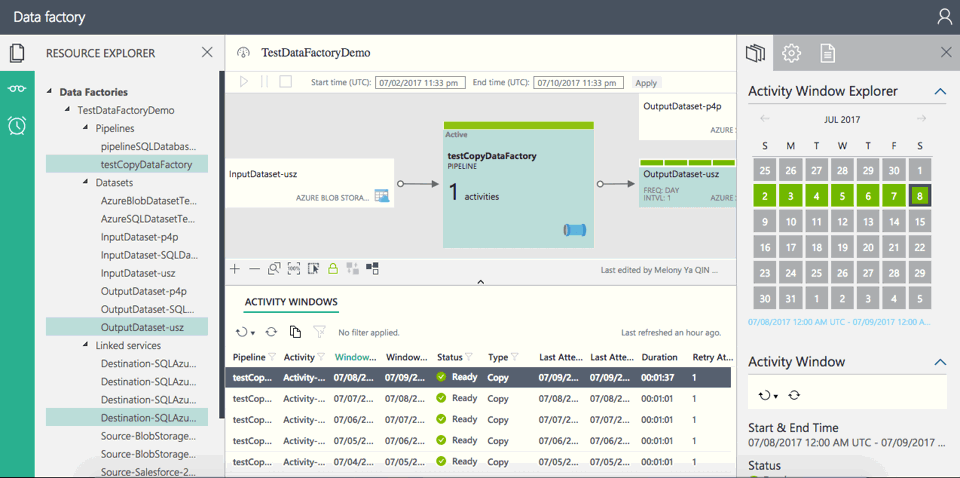This screenshot has height=478, width=960.
Task: Click the OutputDataset-p4p diagram node
Action: (688, 118)
